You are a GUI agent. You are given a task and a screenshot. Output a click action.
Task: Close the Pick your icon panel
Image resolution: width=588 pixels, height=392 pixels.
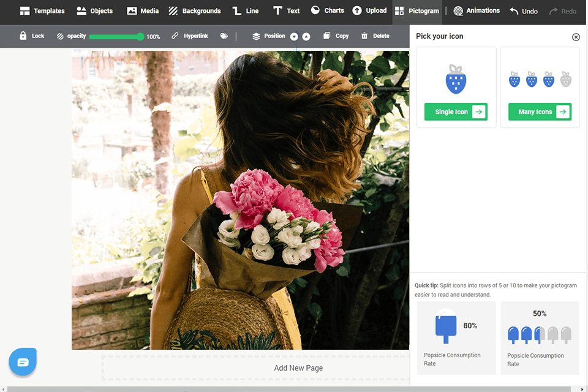point(576,37)
